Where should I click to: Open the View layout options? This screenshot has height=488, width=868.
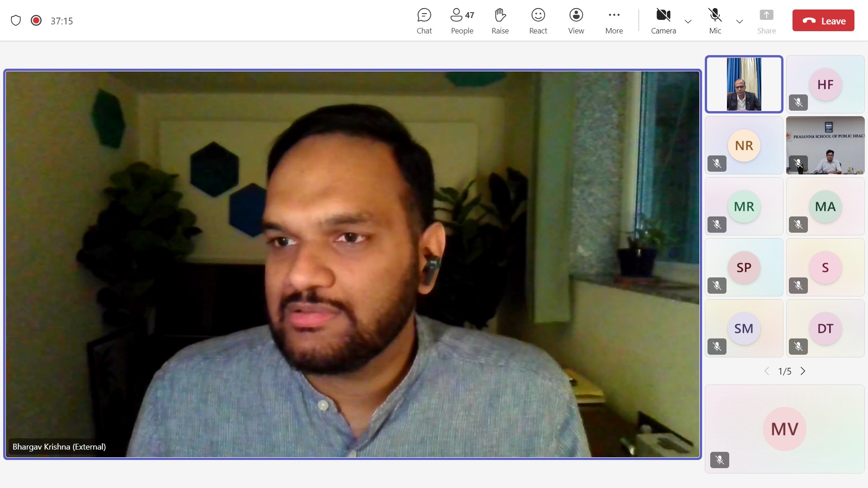[x=576, y=21]
